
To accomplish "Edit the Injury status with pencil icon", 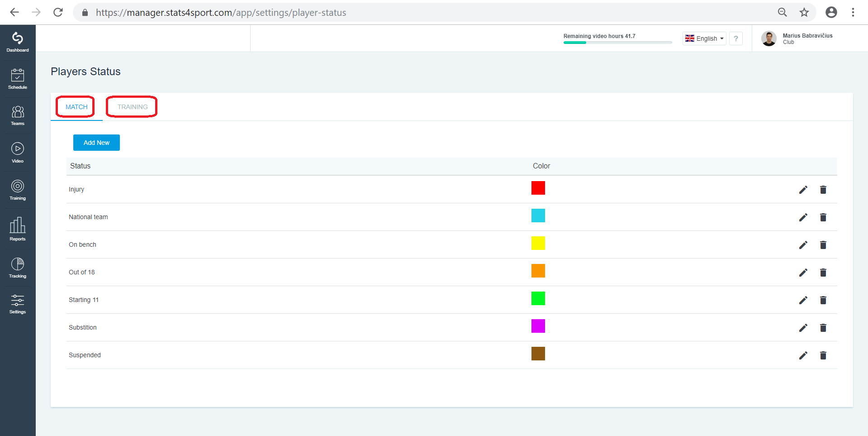I will click(803, 190).
